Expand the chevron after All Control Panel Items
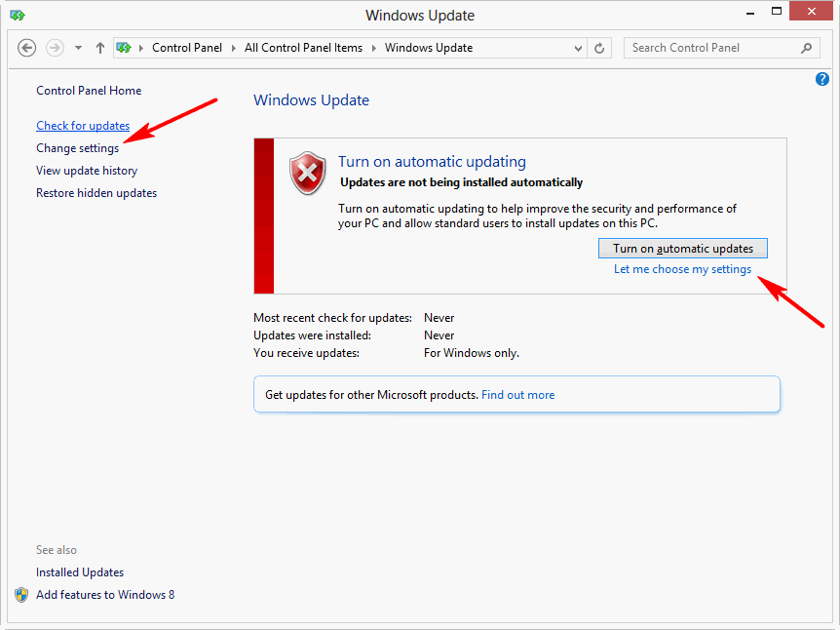The height and width of the screenshot is (630, 840). point(374,48)
